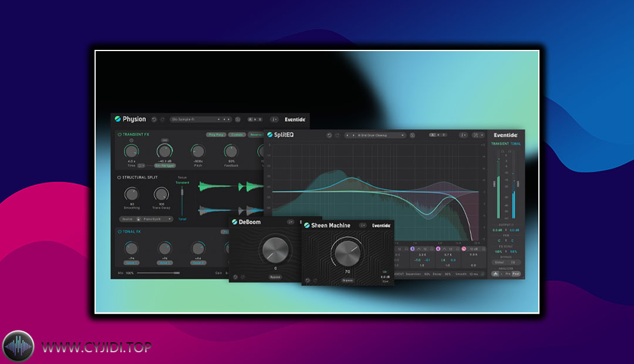Toggle the Tonal FX power icon
Viewport: 634px width, 364px height.
pos(119,232)
